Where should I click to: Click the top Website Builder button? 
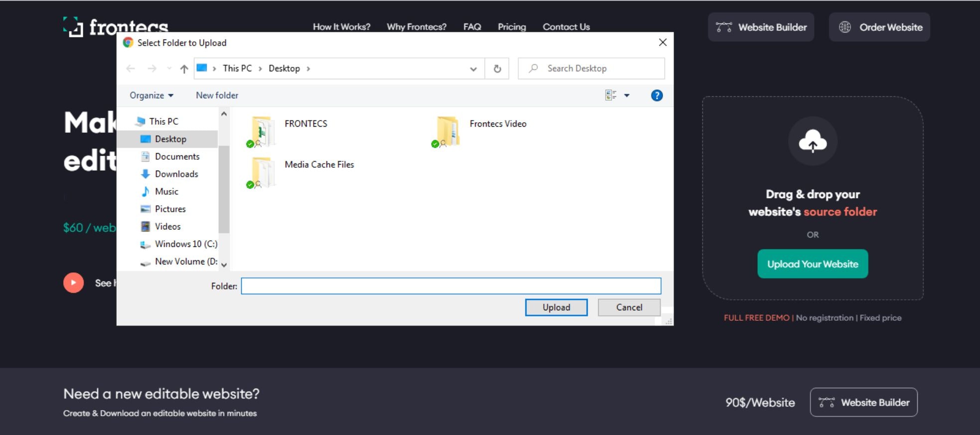[x=761, y=27]
